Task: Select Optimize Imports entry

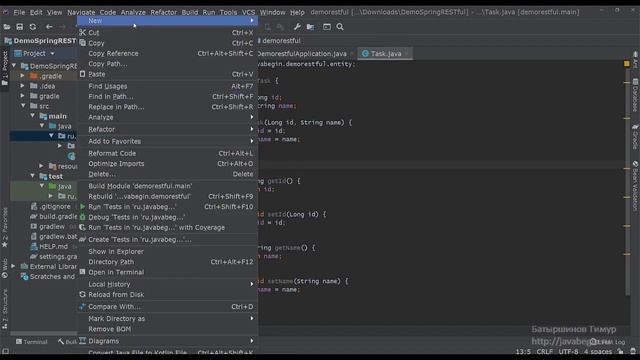Action: 167,164
